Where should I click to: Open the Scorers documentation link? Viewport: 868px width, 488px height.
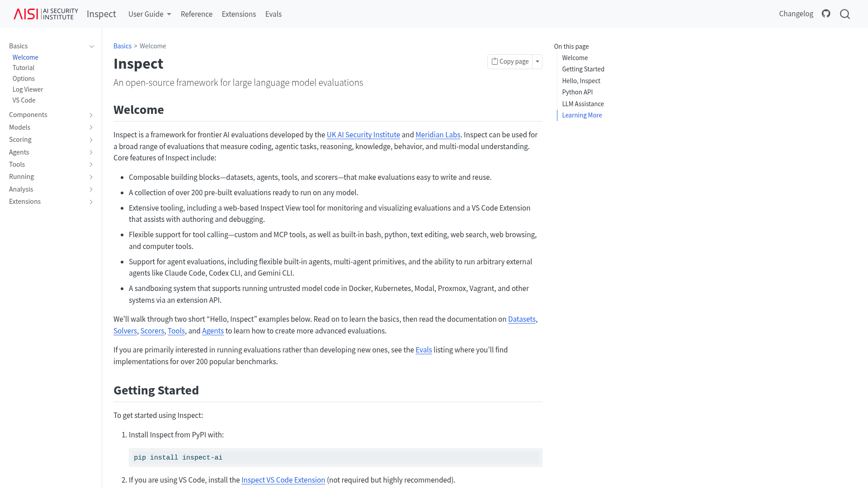[152, 331]
